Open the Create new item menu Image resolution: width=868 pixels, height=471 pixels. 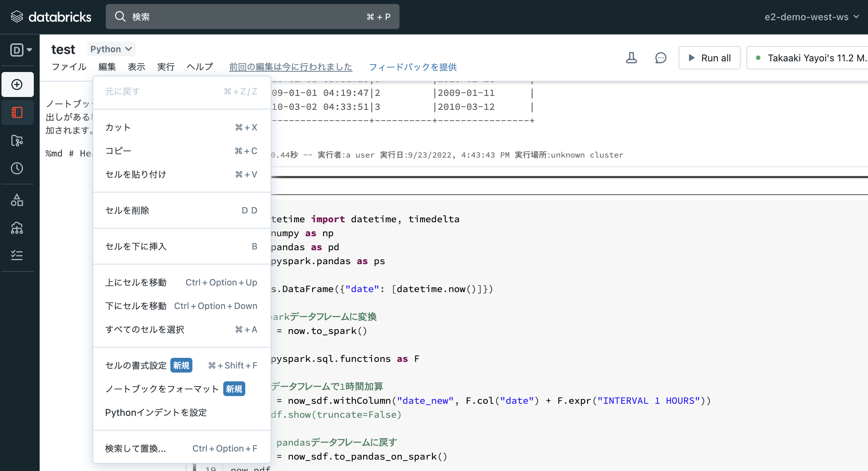click(17, 84)
